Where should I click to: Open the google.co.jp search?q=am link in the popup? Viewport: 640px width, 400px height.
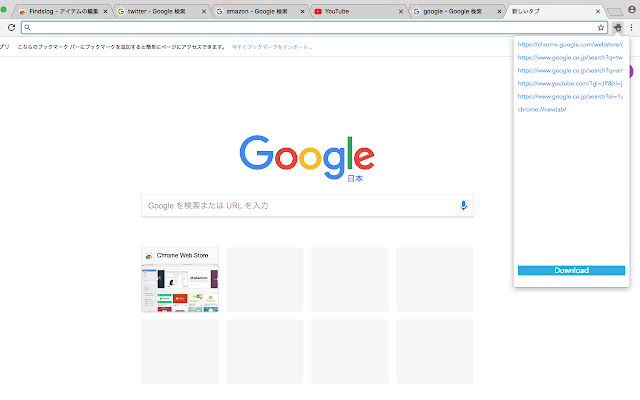point(570,71)
